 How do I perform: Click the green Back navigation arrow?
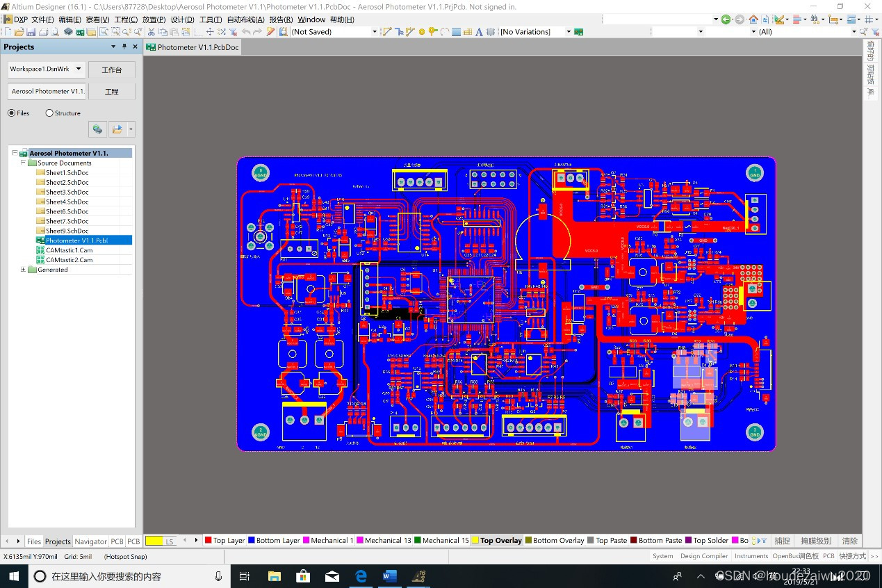tap(726, 19)
